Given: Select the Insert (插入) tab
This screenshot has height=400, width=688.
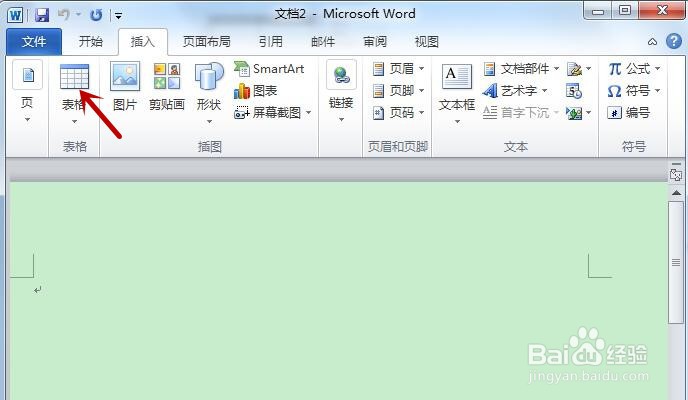Looking at the screenshot, I should [143, 42].
